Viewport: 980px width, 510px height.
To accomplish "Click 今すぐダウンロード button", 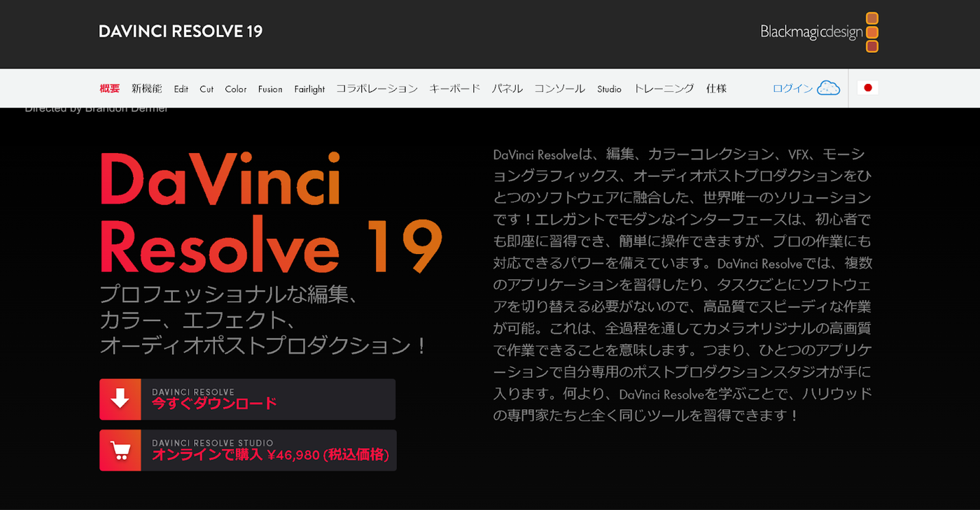I will (248, 399).
